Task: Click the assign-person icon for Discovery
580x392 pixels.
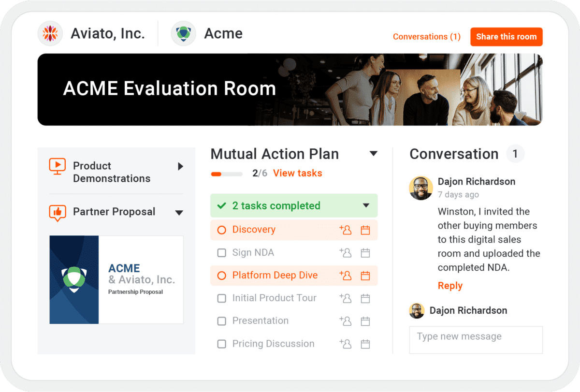Action: 346,230
